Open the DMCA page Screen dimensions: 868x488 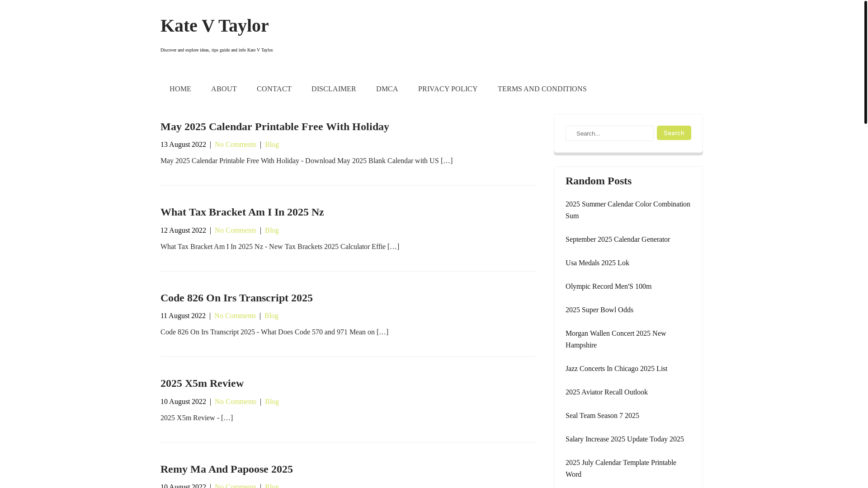[x=387, y=89]
